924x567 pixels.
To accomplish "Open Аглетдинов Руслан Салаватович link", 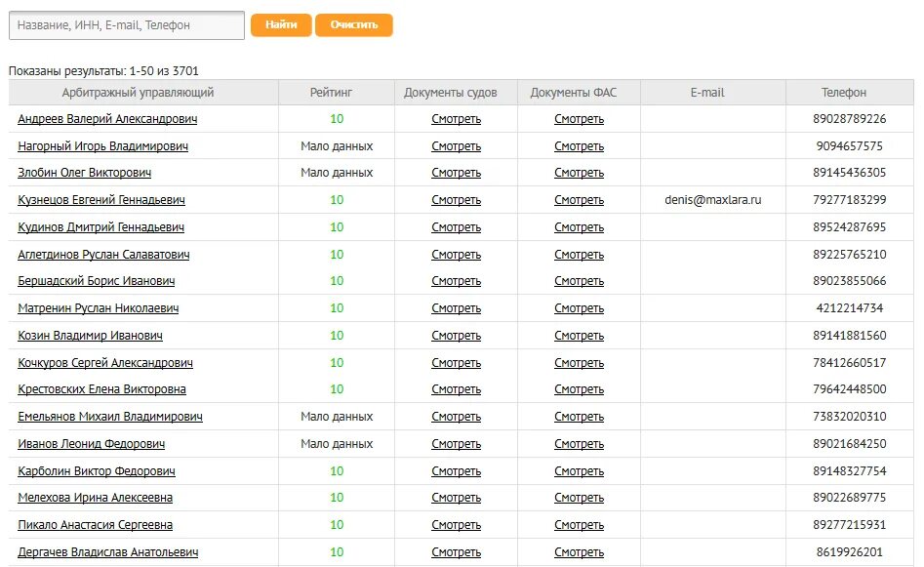I will (103, 255).
